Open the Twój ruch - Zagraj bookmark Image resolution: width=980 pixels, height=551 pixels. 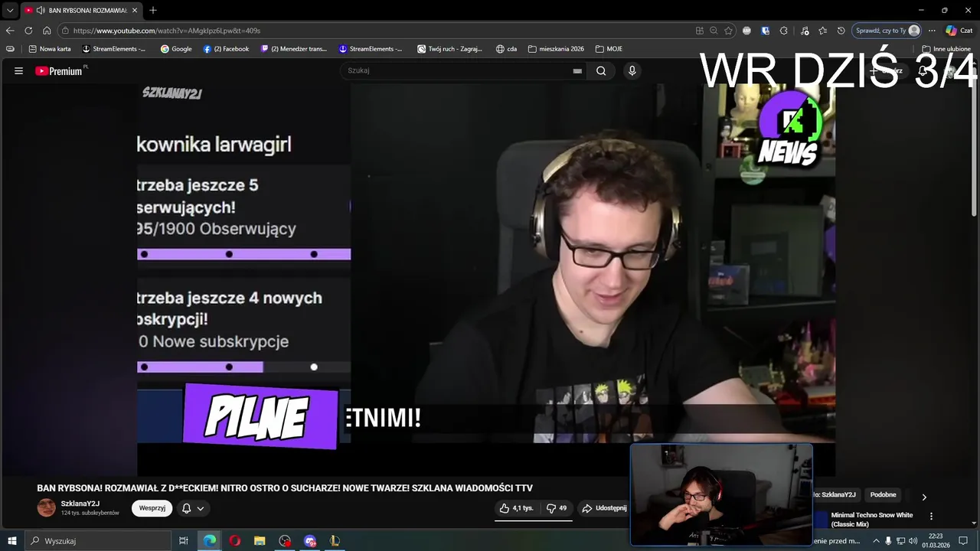449,49
